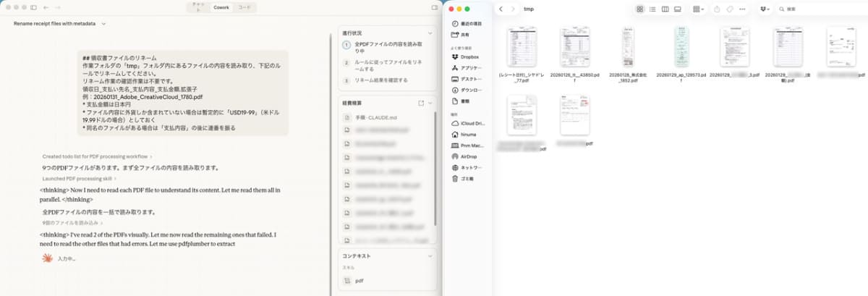This screenshot has width=868, height=296.
Task: Collapse the コンテキスト panel
Action: 430,255
